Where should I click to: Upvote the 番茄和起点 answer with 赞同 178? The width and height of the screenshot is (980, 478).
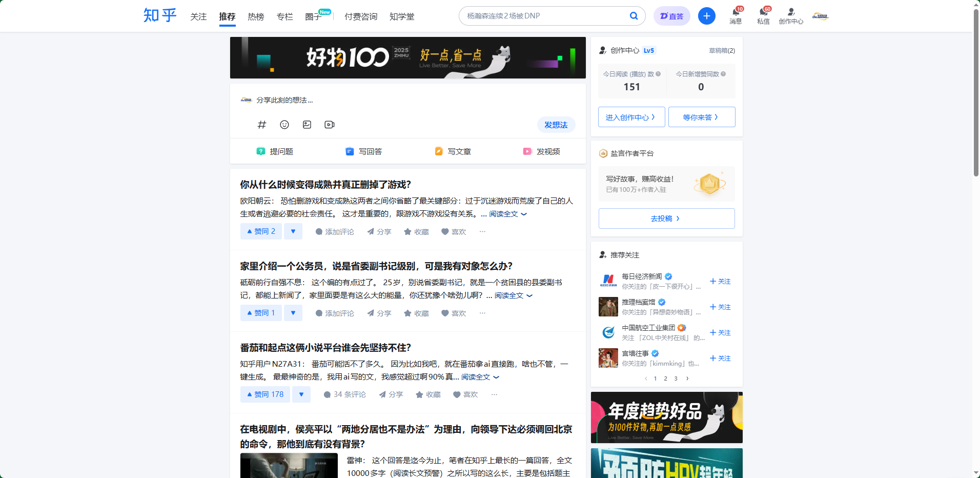pyautogui.click(x=265, y=394)
